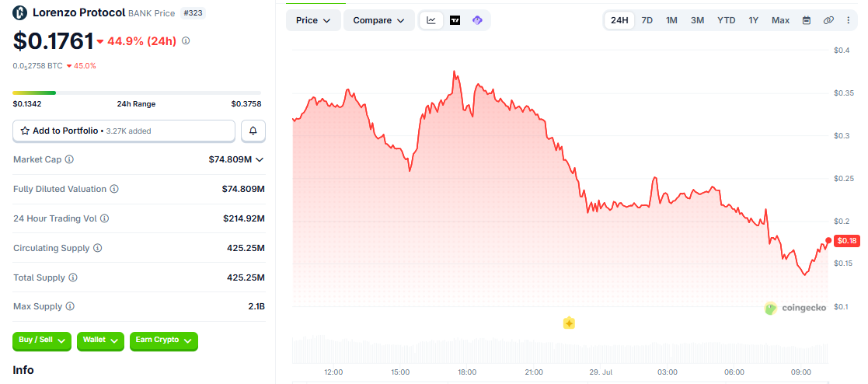The width and height of the screenshot is (868, 384).
Task: Click the 0.0₅2758 BTC price text
Action: (x=37, y=65)
